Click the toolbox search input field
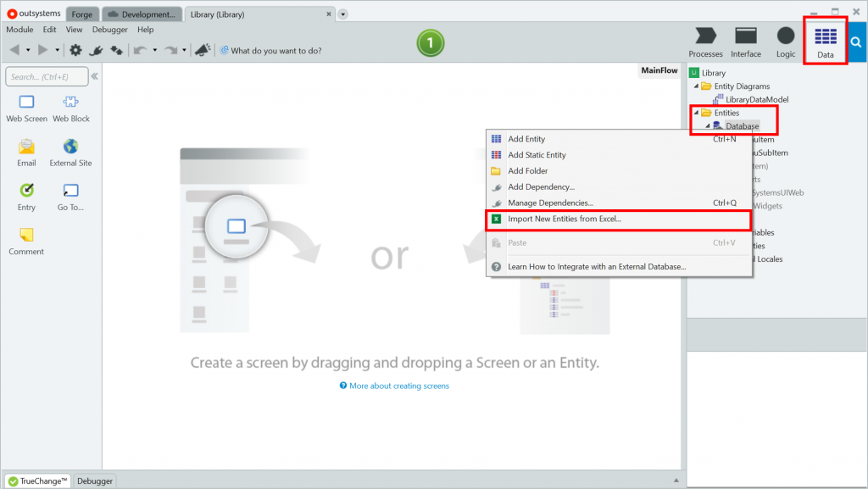The width and height of the screenshot is (868, 489). [47, 77]
